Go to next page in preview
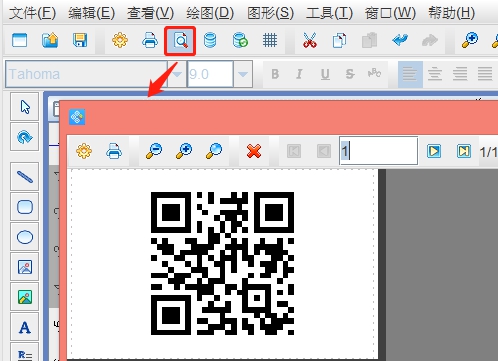This screenshot has height=361, width=498. (434, 151)
